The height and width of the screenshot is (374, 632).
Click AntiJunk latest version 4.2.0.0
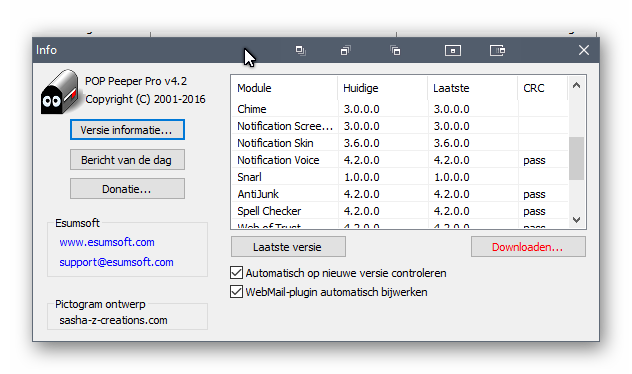(451, 194)
